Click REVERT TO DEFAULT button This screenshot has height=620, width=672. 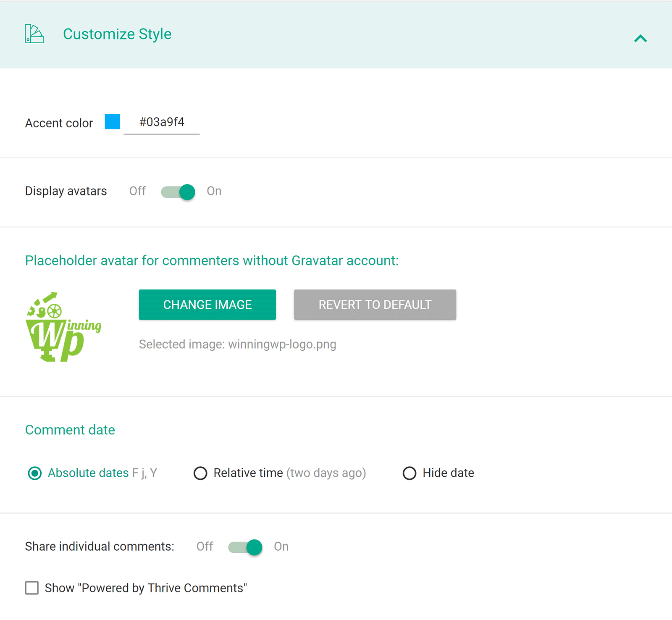tap(375, 305)
